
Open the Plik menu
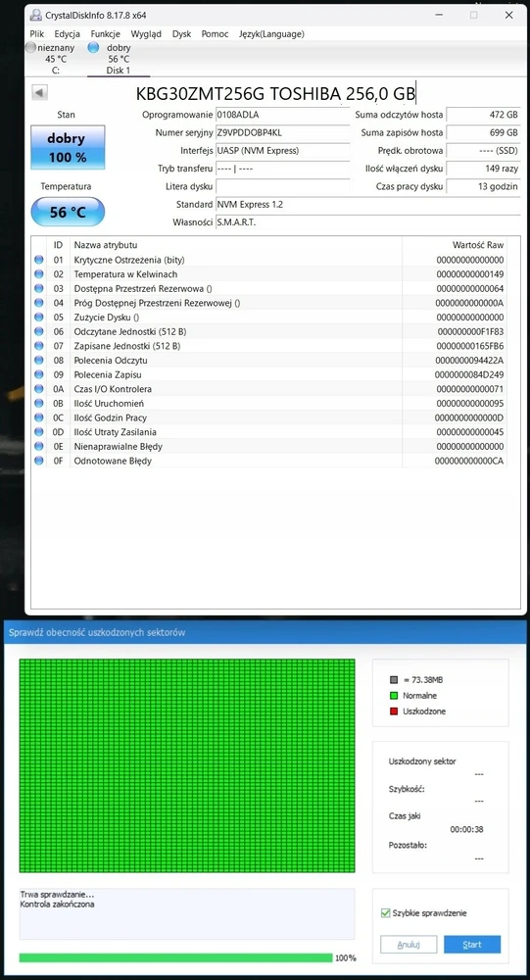37,33
